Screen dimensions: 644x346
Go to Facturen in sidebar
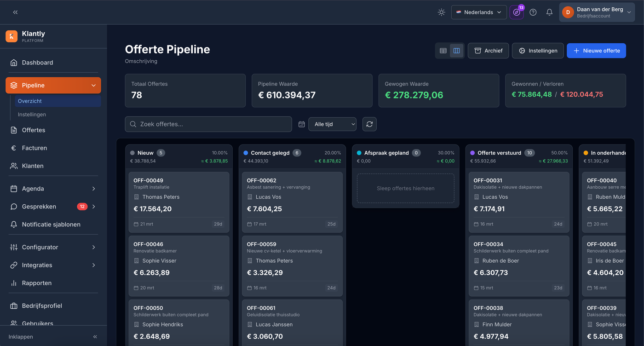pyautogui.click(x=34, y=148)
